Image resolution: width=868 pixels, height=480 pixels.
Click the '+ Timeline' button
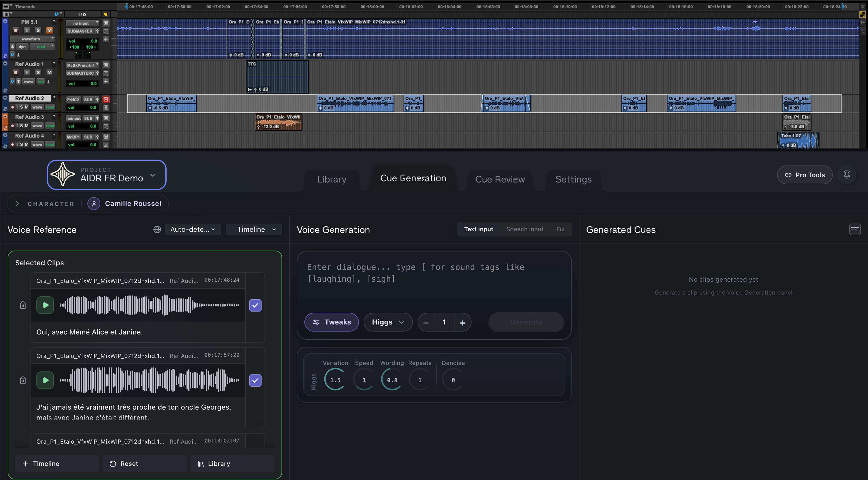(57, 464)
